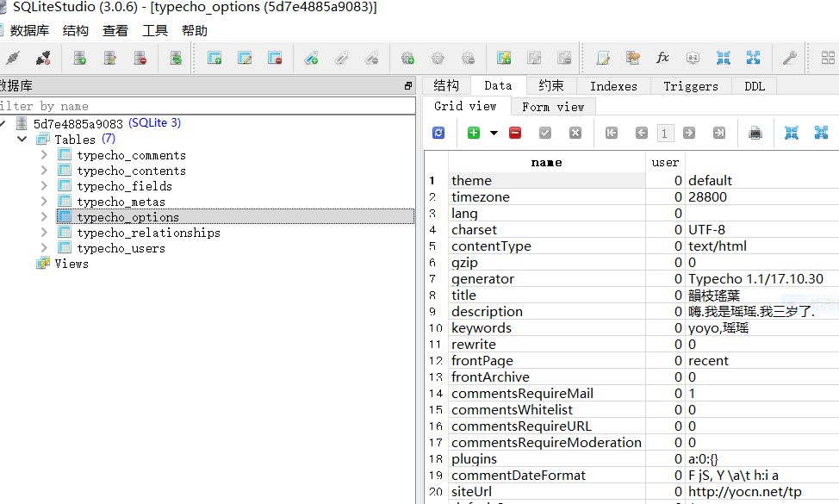Open the 工具 menu
This screenshot has height=504, width=839.
click(x=155, y=30)
